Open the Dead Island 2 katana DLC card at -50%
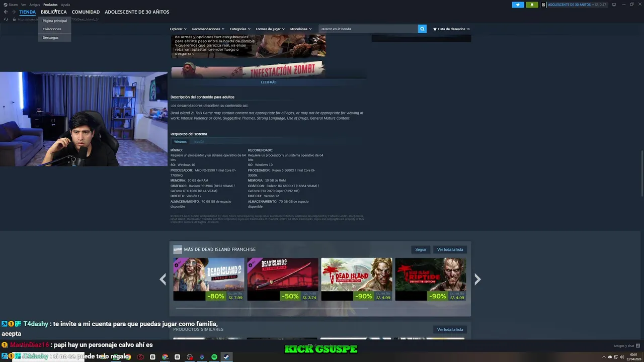Viewport: 644px width, 362px height. [283, 279]
